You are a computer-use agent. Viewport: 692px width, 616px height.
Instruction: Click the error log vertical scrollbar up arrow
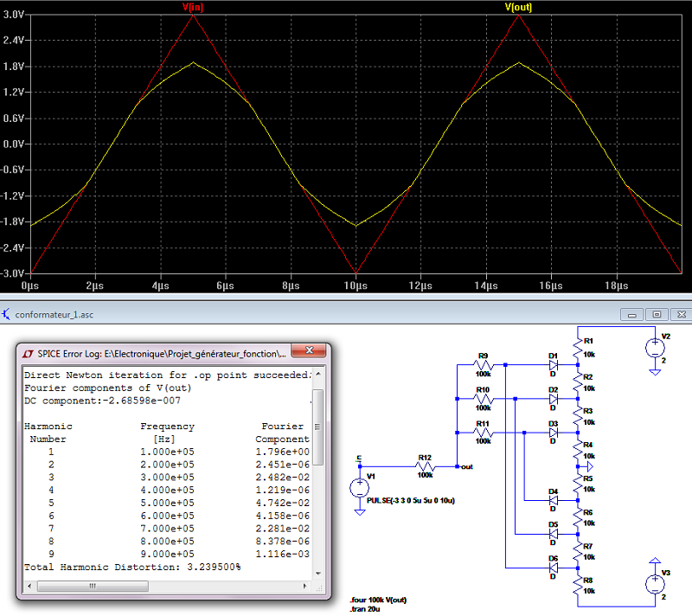[x=318, y=375]
